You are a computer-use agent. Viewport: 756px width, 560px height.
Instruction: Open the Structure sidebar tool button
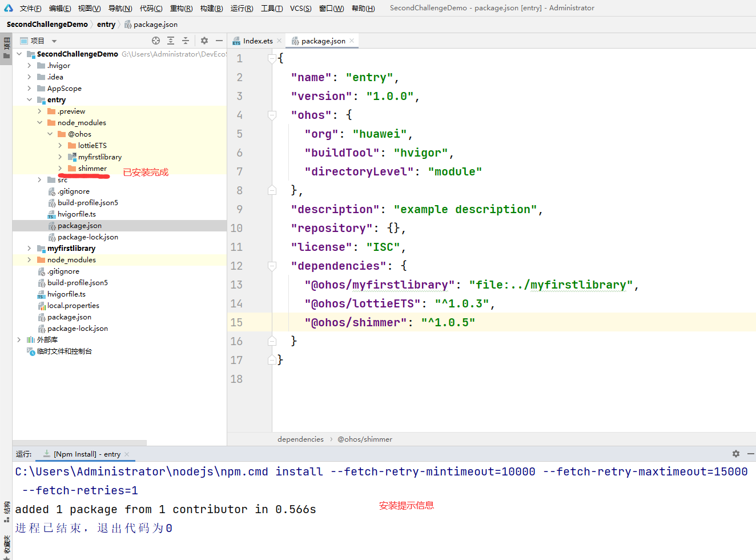tap(6, 511)
